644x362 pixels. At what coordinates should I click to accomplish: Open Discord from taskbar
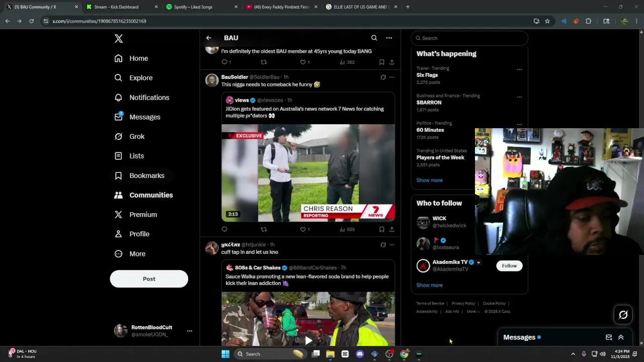tap(360, 354)
